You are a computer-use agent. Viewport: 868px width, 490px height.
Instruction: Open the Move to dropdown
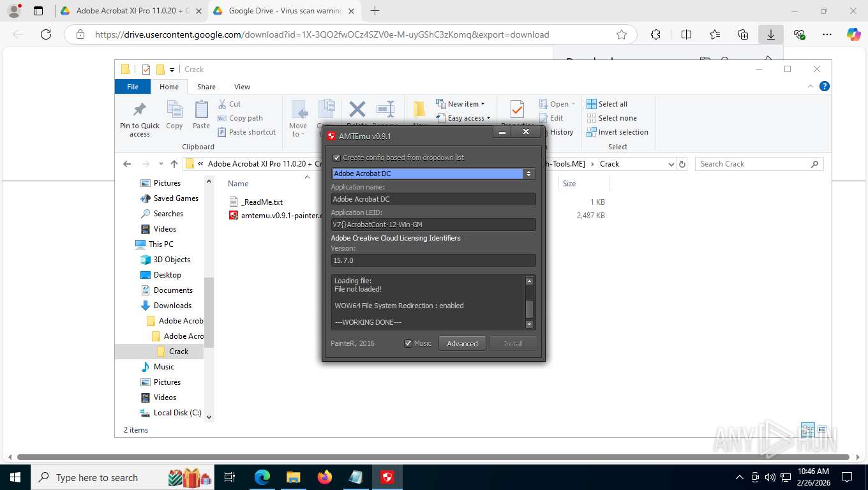(298, 119)
